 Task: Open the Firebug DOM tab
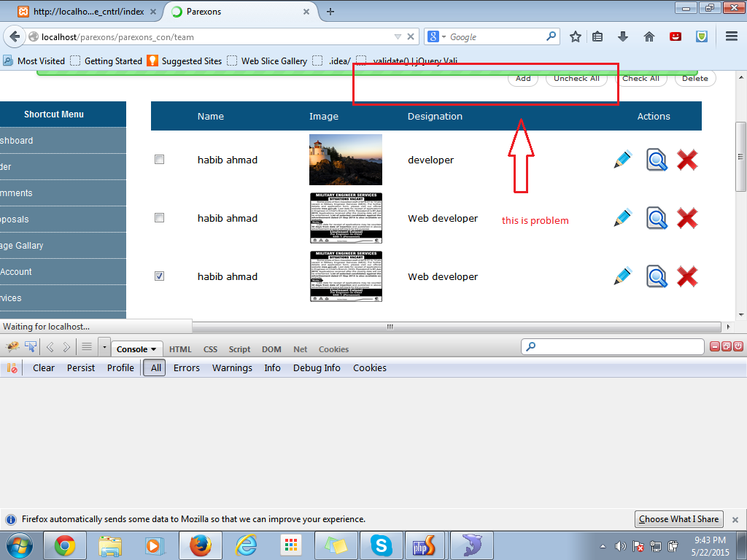[x=271, y=349]
